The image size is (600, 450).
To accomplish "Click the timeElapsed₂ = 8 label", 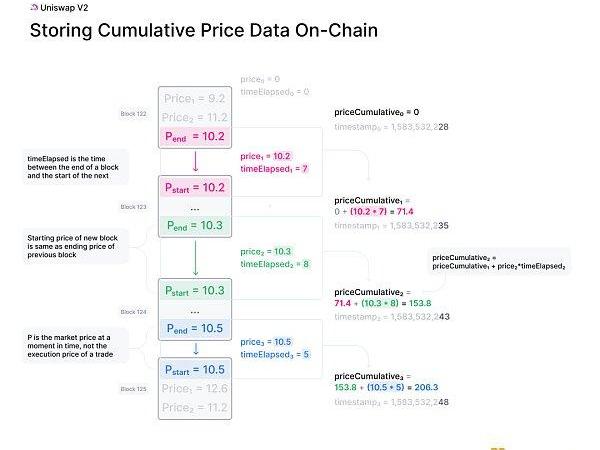I will (x=274, y=265).
